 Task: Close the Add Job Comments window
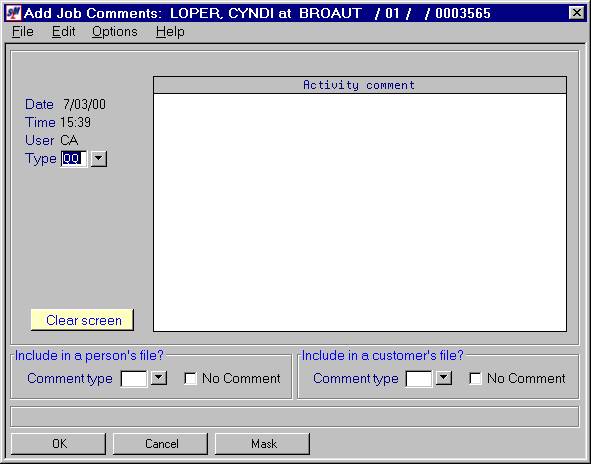[576, 13]
